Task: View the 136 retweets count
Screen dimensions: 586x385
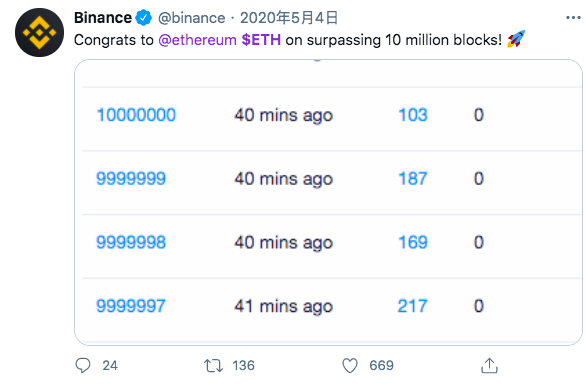Action: (x=243, y=365)
